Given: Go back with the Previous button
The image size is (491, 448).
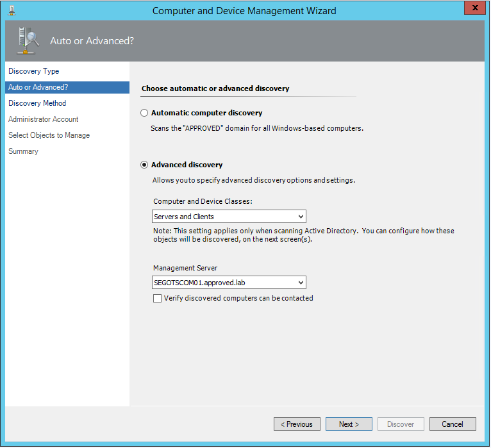Looking at the screenshot, I should (x=297, y=424).
